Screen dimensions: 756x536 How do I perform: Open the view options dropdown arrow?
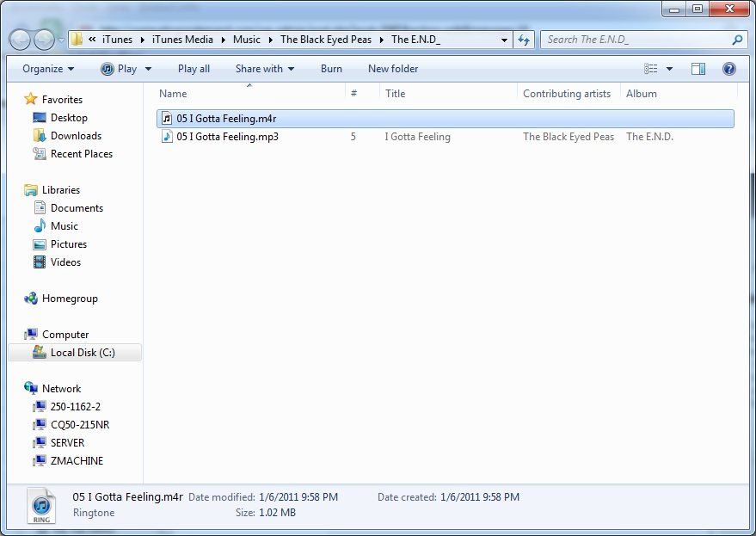[x=669, y=69]
